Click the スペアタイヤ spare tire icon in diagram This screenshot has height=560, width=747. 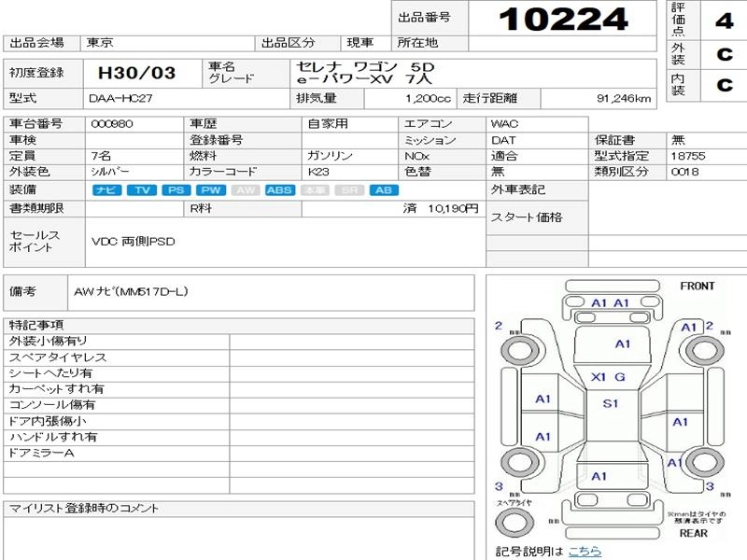(x=514, y=522)
